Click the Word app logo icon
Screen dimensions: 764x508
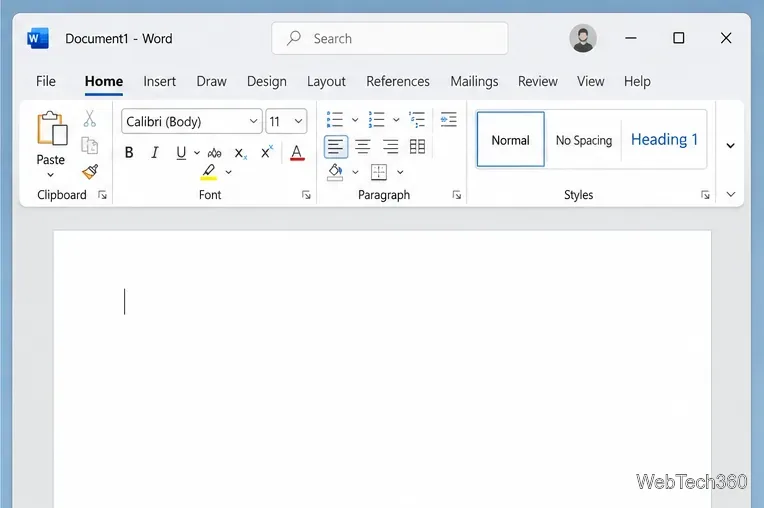38,38
